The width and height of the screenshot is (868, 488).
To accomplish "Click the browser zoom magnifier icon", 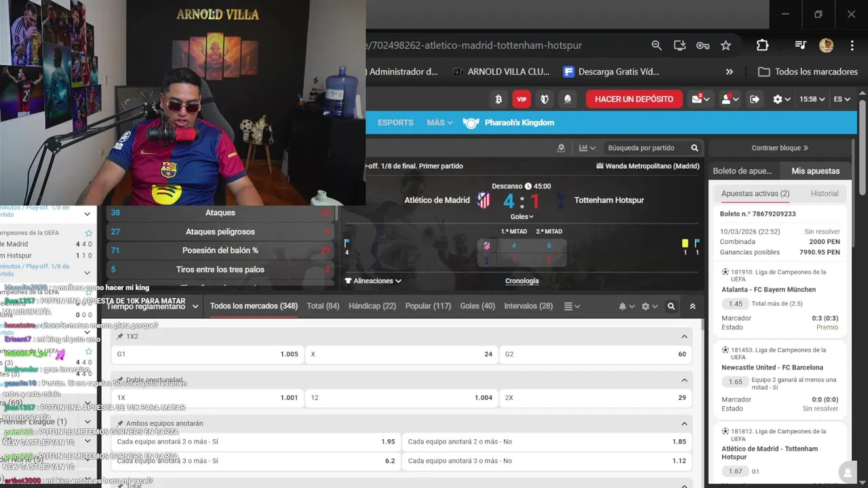I will pos(656,45).
